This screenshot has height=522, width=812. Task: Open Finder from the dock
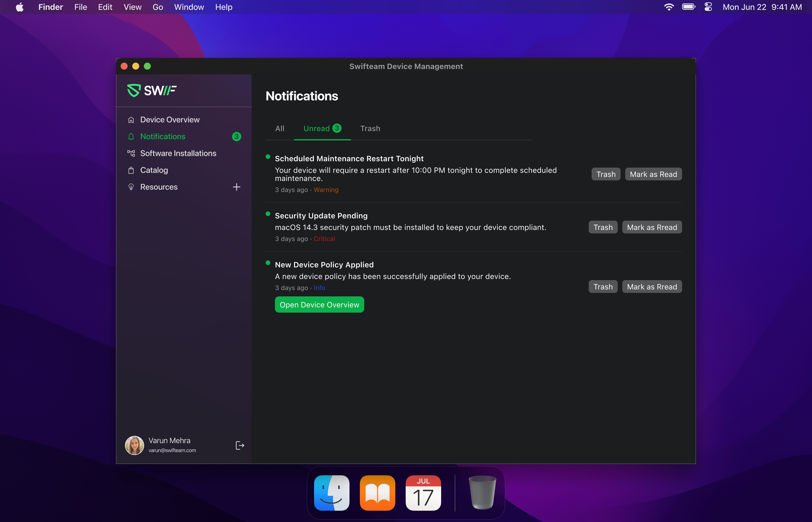click(x=332, y=492)
